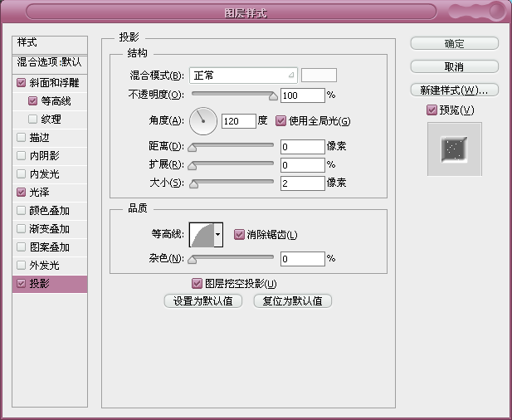Open the 描边 settings panel
512x420 pixels.
click(40, 138)
